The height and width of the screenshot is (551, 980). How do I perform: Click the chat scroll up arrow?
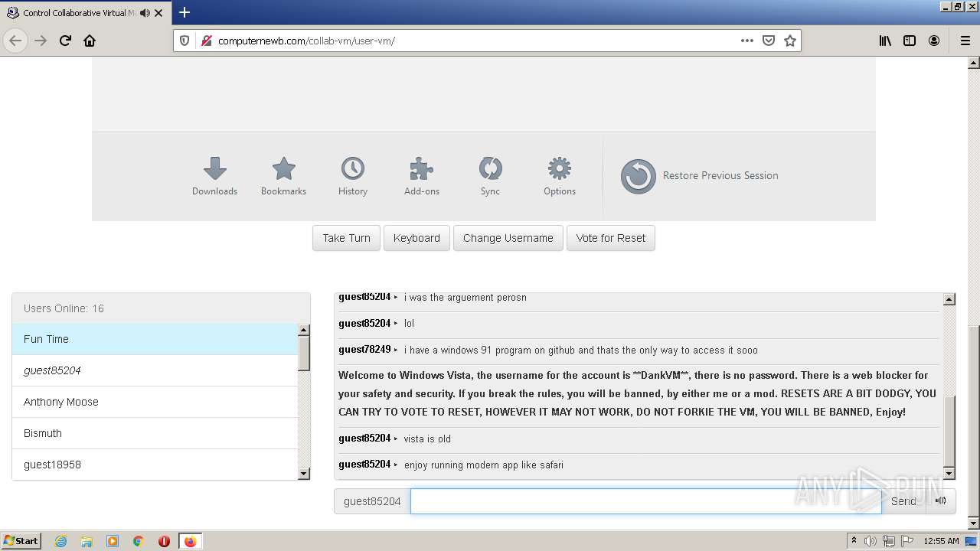(949, 299)
